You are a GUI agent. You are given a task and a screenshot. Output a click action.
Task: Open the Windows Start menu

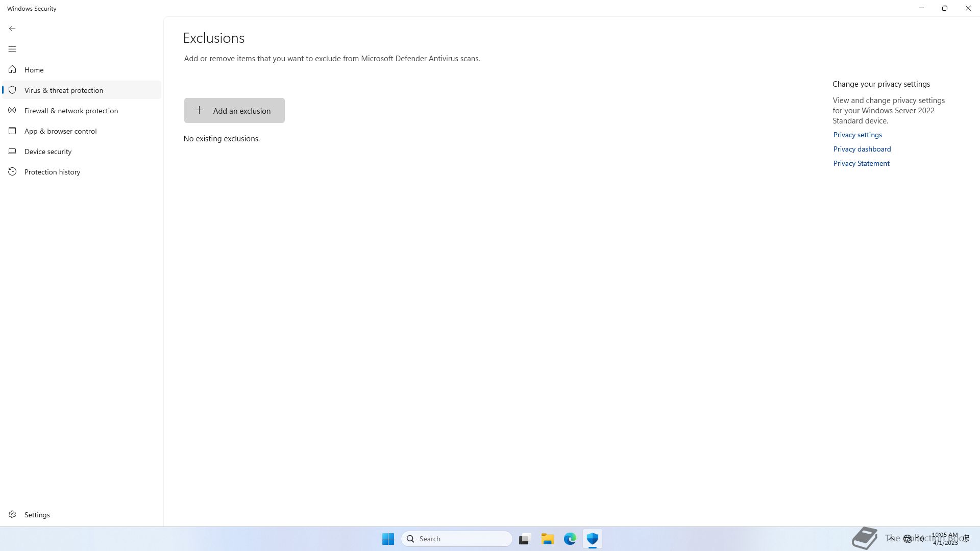click(x=388, y=539)
